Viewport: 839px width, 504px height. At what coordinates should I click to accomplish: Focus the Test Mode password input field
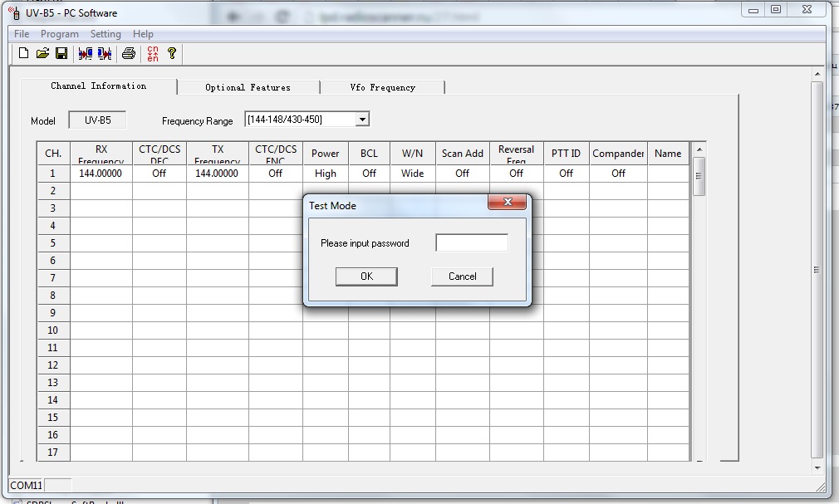pyautogui.click(x=472, y=243)
